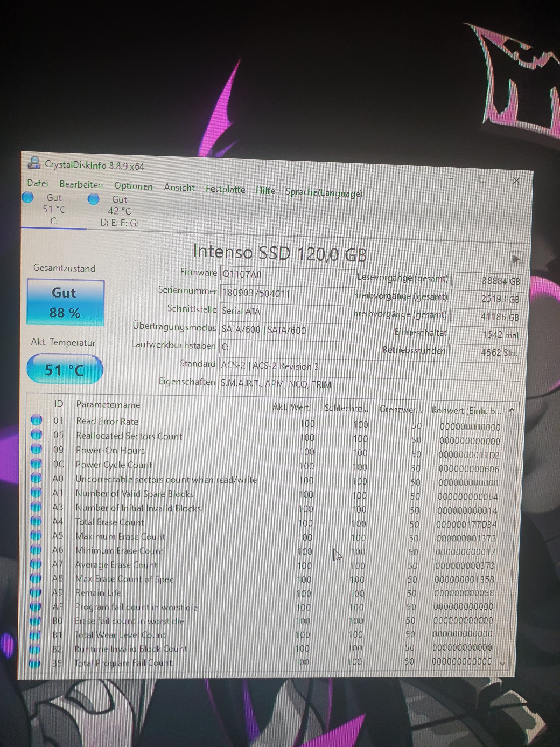Click the status icon for Number of Valid Spare Blocks
This screenshot has width=560, height=747.
(x=36, y=492)
